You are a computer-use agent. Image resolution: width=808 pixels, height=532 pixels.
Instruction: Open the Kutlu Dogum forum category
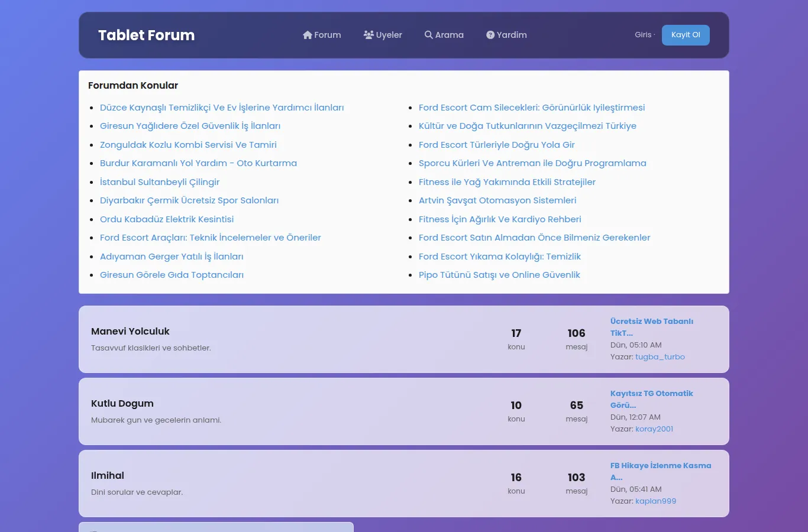(122, 404)
